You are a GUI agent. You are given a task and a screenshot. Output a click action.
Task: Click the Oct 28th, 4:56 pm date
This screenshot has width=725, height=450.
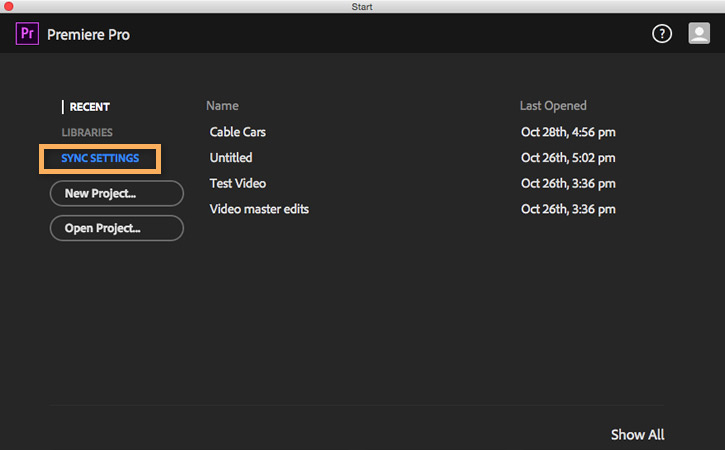tap(568, 132)
